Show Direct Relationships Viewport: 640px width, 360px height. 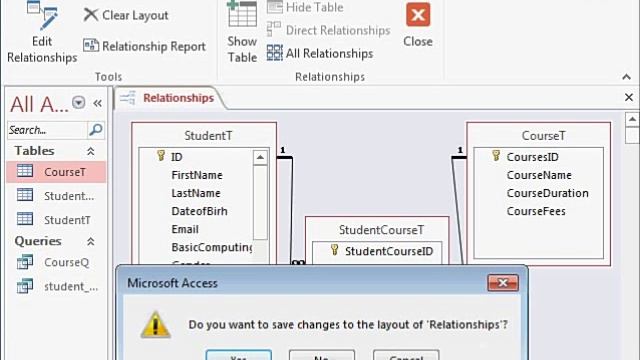pyautogui.click(x=328, y=30)
